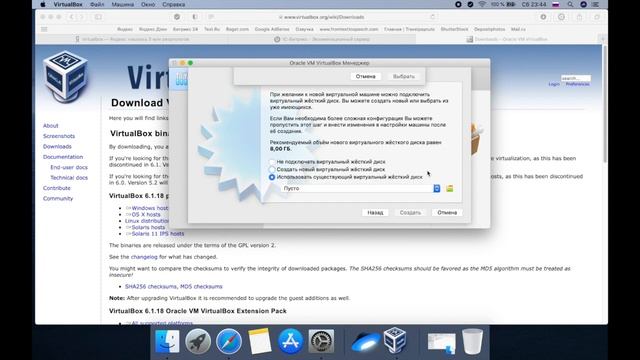The image size is (640, 360).
Task: Select "Не подключать виртуальный жёсткий диск" option
Action: point(272,162)
